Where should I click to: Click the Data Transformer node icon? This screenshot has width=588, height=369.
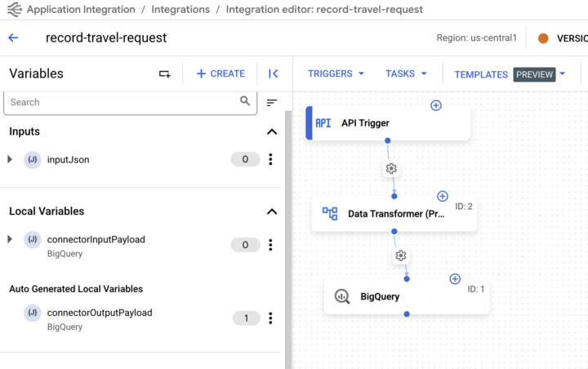tap(330, 214)
